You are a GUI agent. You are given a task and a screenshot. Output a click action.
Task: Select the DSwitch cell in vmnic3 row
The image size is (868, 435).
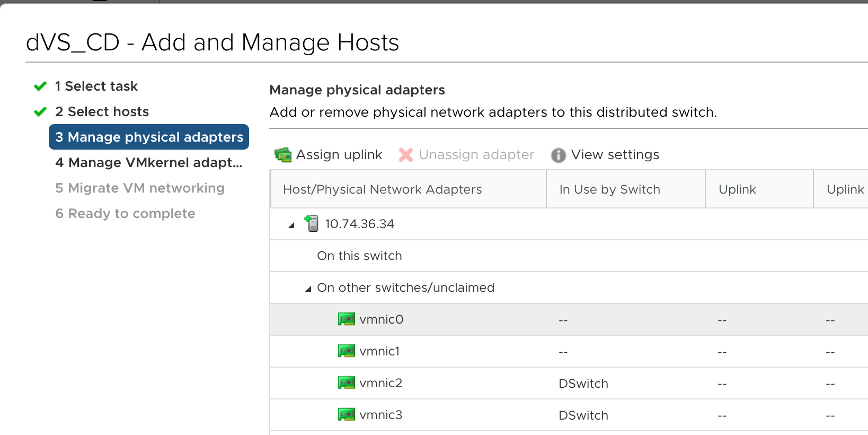click(583, 415)
